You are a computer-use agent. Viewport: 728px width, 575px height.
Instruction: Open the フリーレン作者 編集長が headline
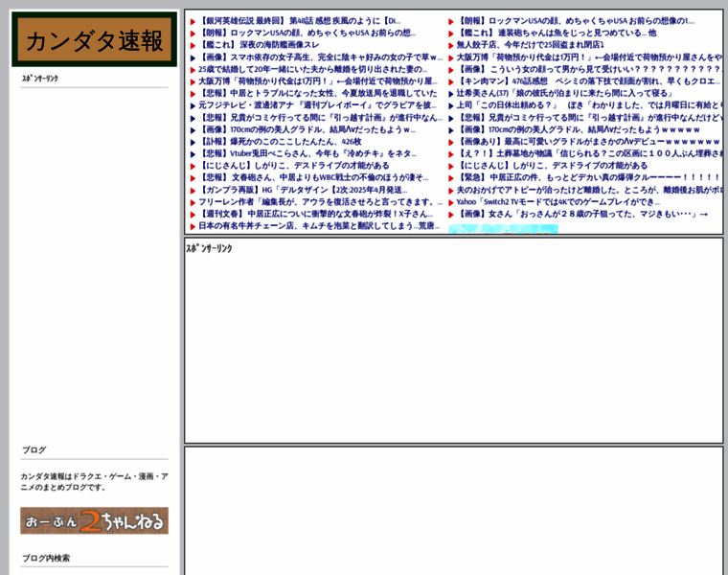[x=321, y=202]
